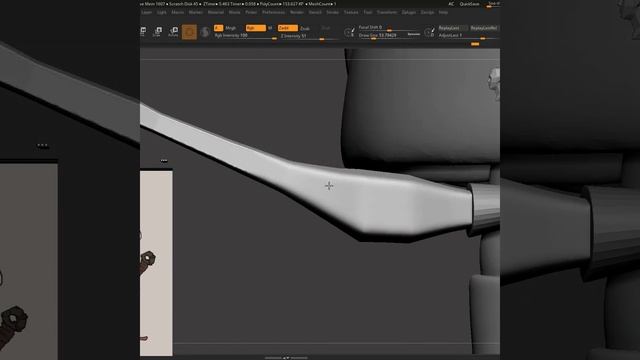Click the ReplayLast button
Image resolution: width=640 pixels, height=360 pixels.
click(x=453, y=28)
